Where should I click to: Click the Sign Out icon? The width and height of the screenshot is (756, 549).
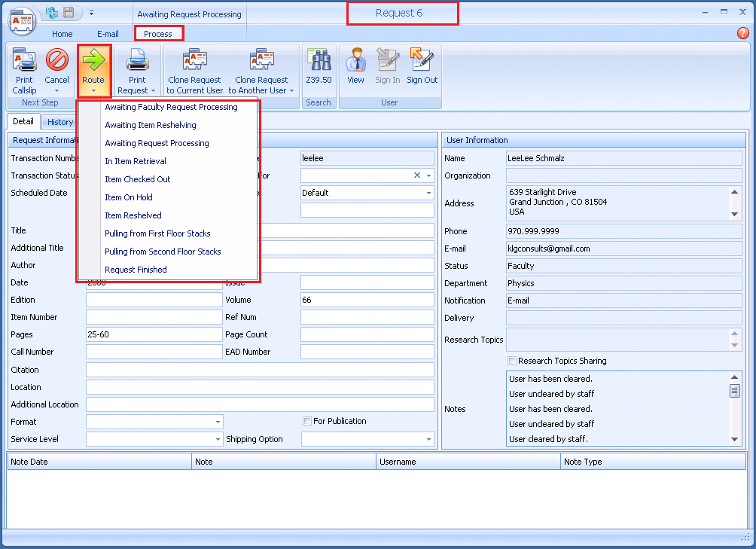point(422,68)
